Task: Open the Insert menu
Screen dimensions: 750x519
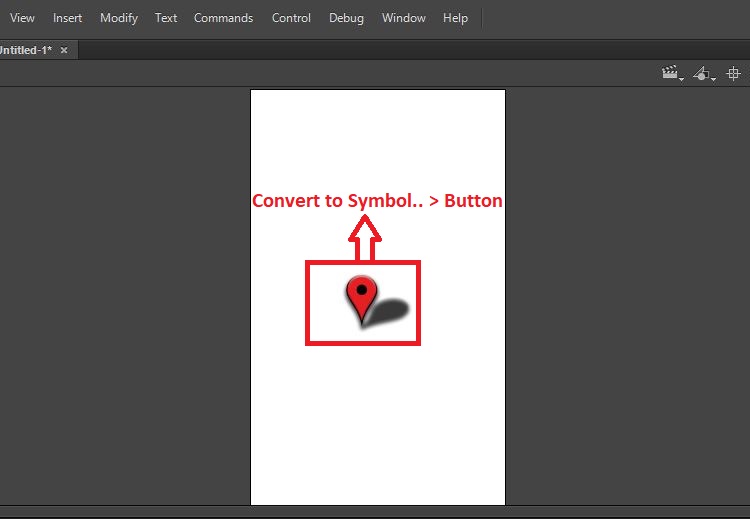Action: click(67, 18)
